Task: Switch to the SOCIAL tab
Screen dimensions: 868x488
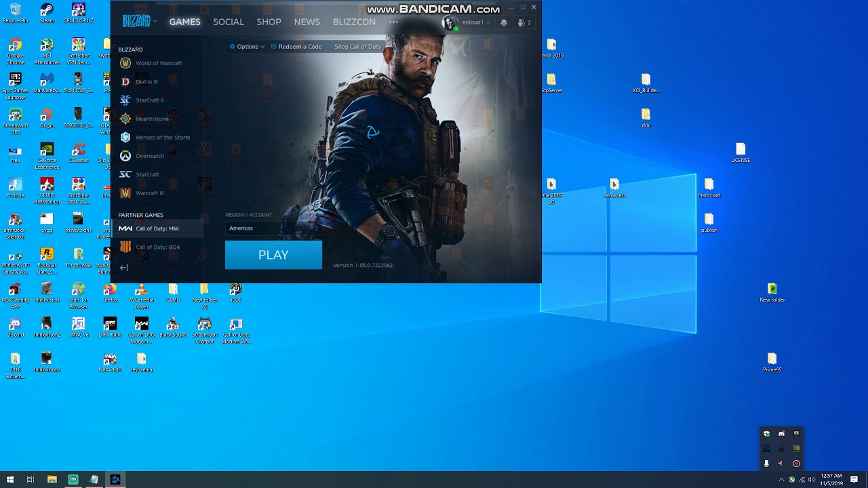Action: tap(229, 22)
